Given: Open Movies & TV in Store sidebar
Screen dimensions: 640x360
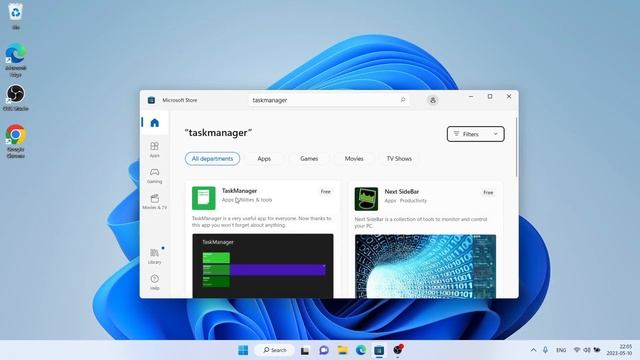Looking at the screenshot, I should pos(154,202).
